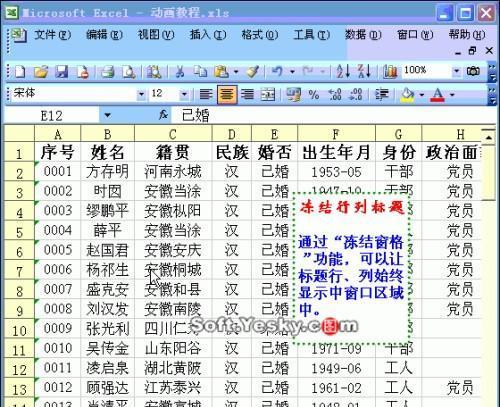Screen dimensions: 500x407
Task: Select column F header
Action: click(x=336, y=134)
